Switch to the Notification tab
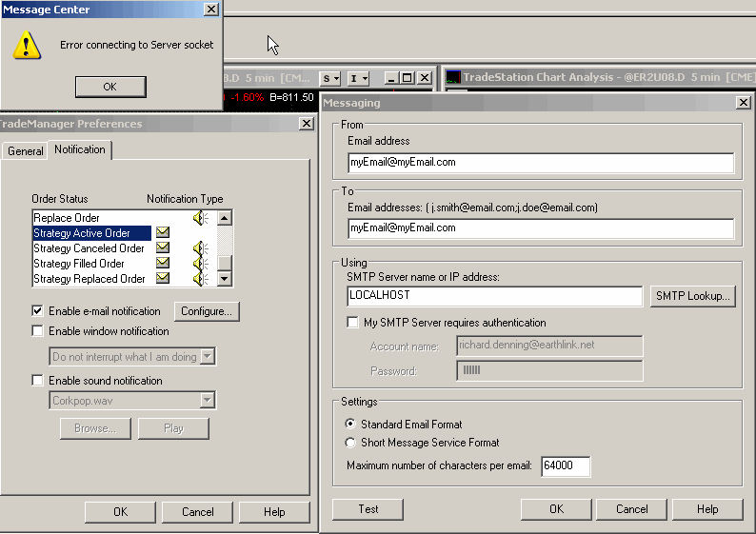756x534 pixels. coord(80,149)
